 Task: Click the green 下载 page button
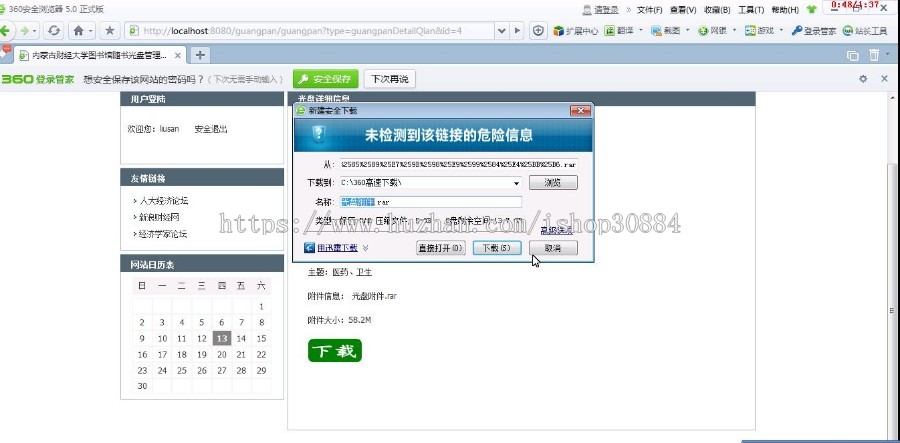335,351
